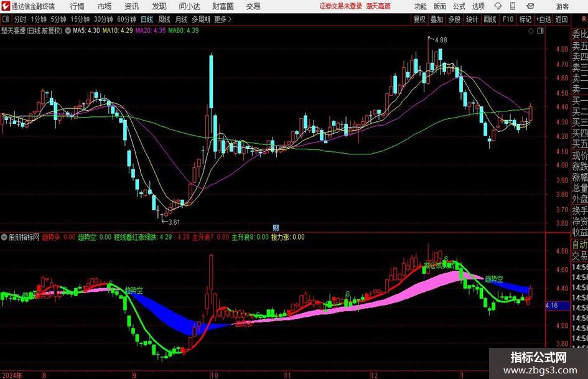588x379 pixels.
Task: Click the 接力涨: 0.00 value
Action: [287, 237]
